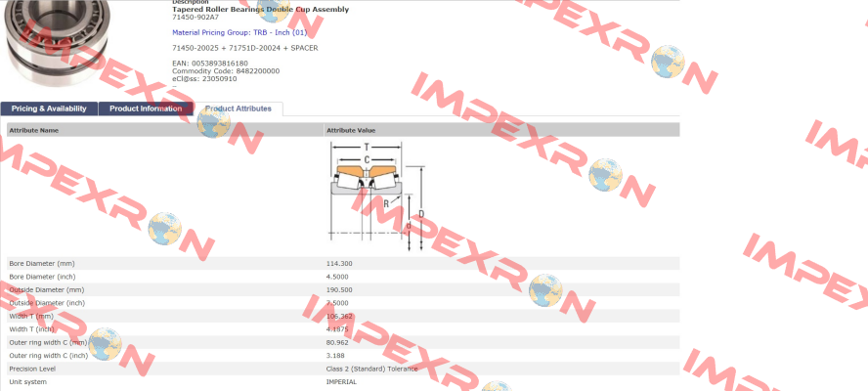This screenshot has height=391, width=868.
Task: Select part number 71450-902A7 text
Action: 195,17
